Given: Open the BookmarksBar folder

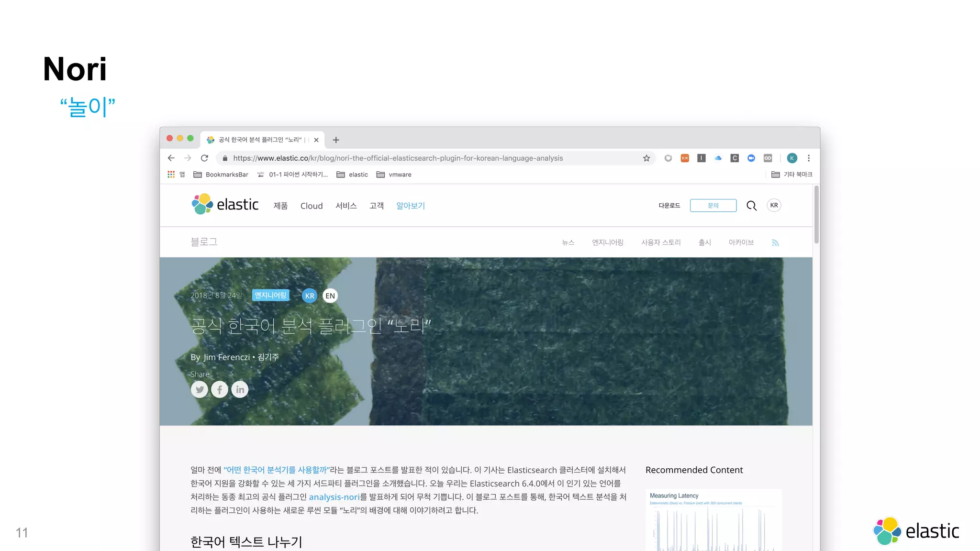Looking at the screenshot, I should (x=221, y=175).
